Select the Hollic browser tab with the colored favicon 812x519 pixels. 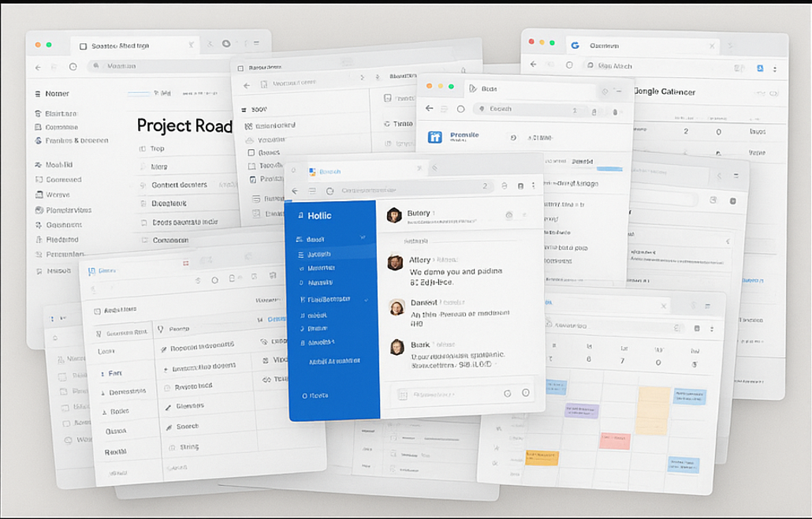coord(323,171)
